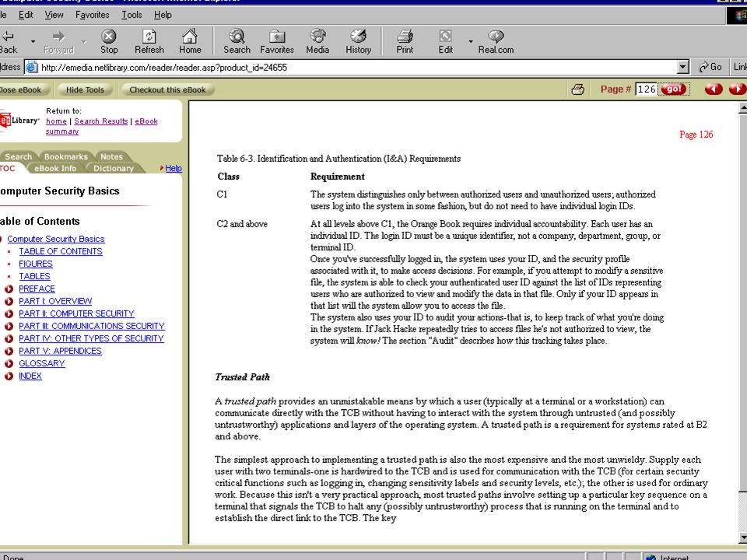Image resolution: width=747 pixels, height=560 pixels.
Task: Expand the PREFACE red arrow icon
Action: click(x=9, y=289)
